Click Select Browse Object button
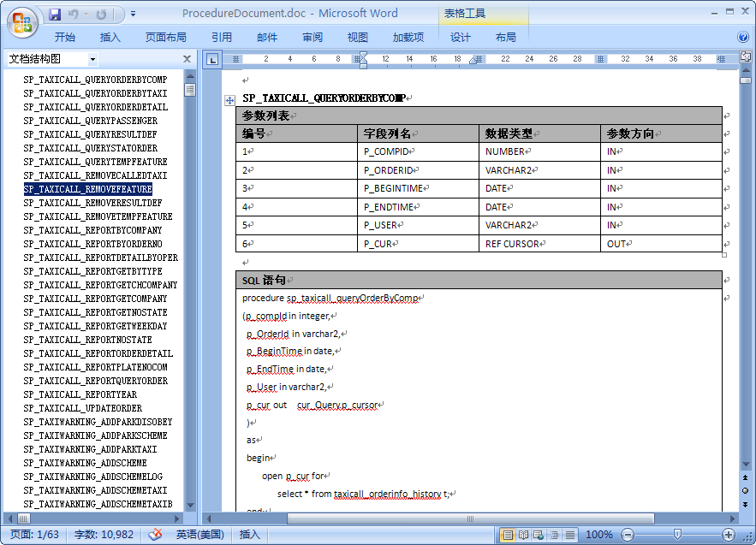The width and height of the screenshot is (756, 545). tap(746, 491)
